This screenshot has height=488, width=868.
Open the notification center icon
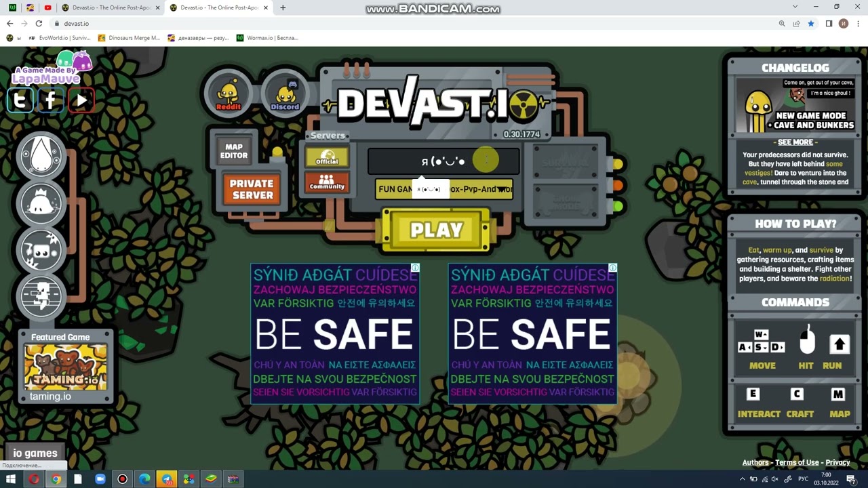pos(851,479)
